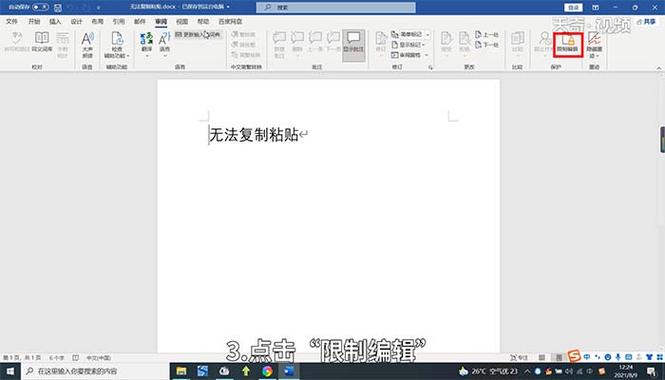Image resolution: width=665 pixels, height=380 pixels.
Task: Open the Translate (翻译) button
Action: click(x=147, y=45)
